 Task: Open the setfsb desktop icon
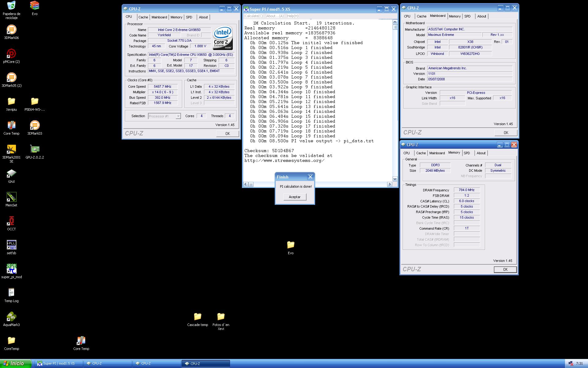[11, 245]
